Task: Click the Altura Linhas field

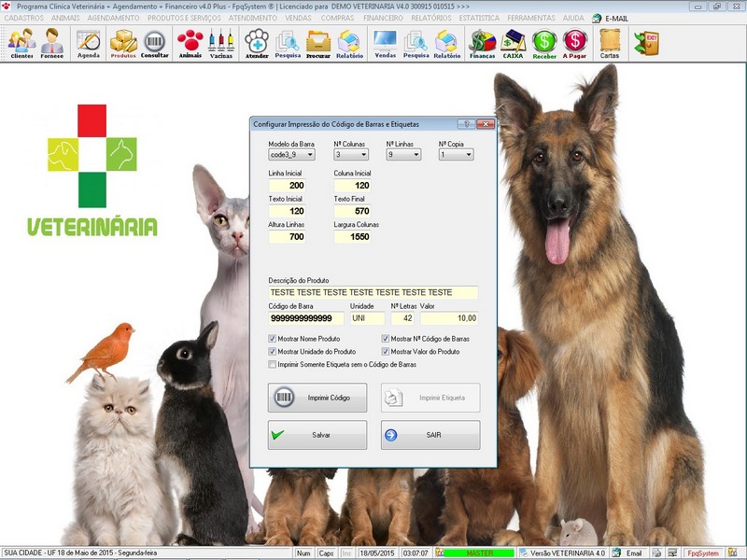Action: (287, 237)
